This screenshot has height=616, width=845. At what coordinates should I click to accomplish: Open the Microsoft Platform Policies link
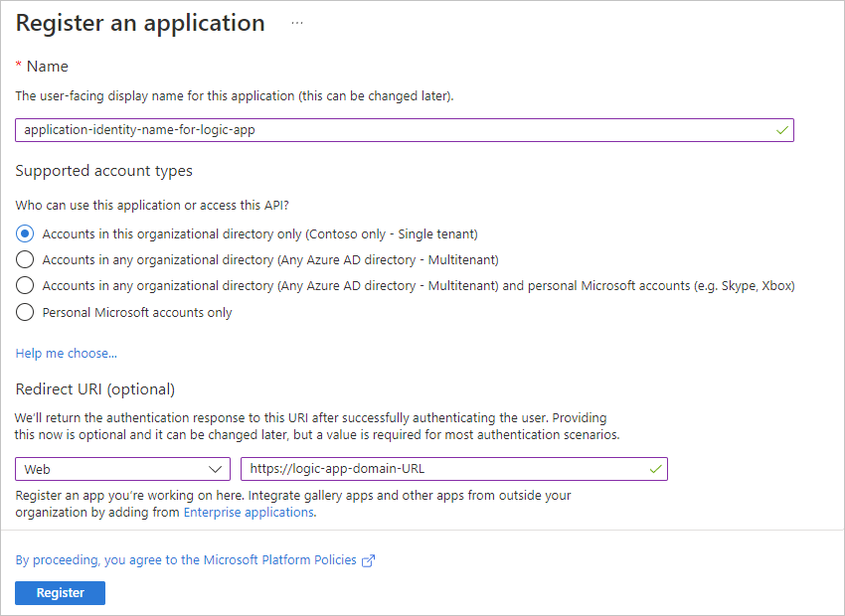(x=186, y=560)
